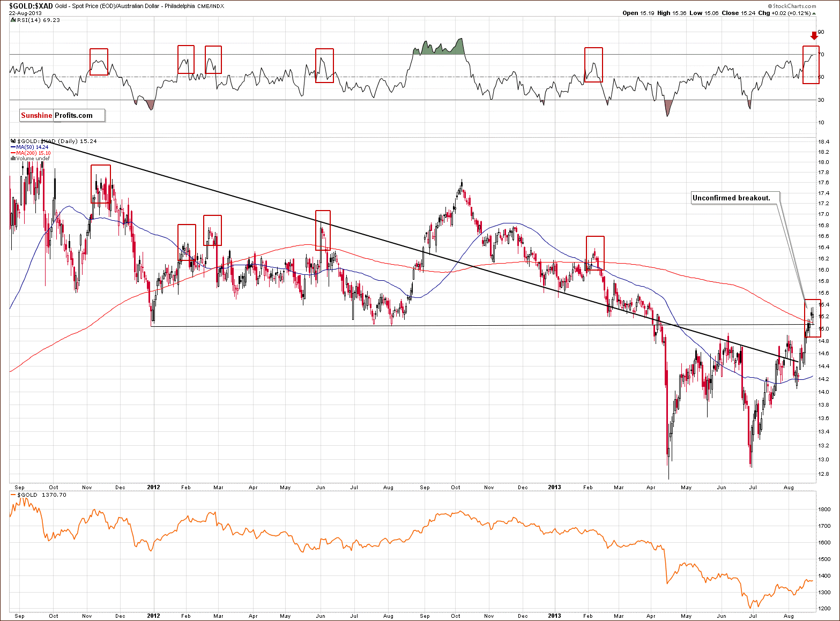Click the 1200 label on gold axis
Image resolution: width=840 pixels, height=621 pixels.
pyautogui.click(x=825, y=609)
